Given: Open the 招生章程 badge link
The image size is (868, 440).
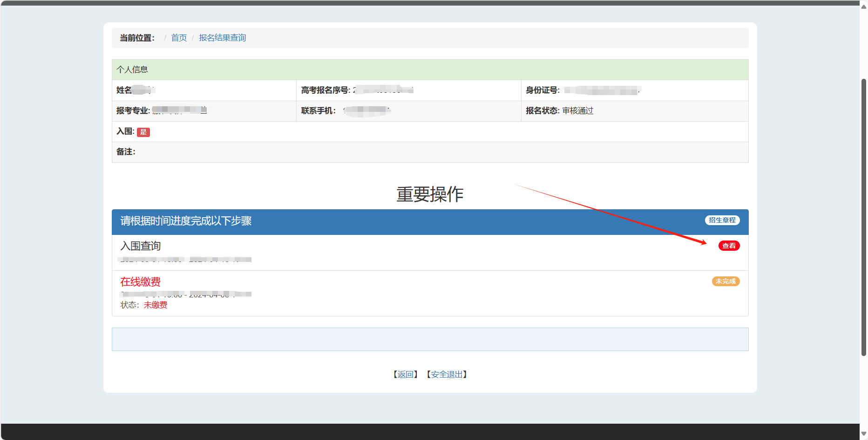Looking at the screenshot, I should (722, 220).
